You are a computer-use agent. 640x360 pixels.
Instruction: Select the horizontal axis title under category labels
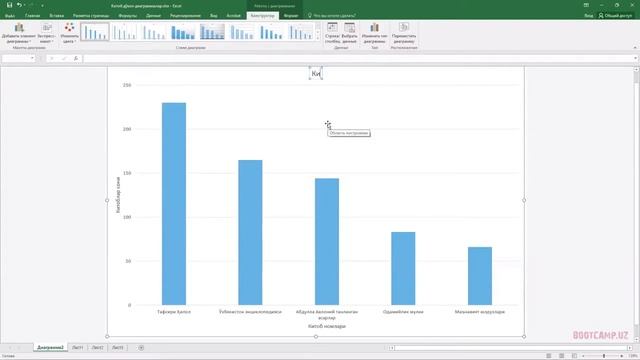coord(327,326)
